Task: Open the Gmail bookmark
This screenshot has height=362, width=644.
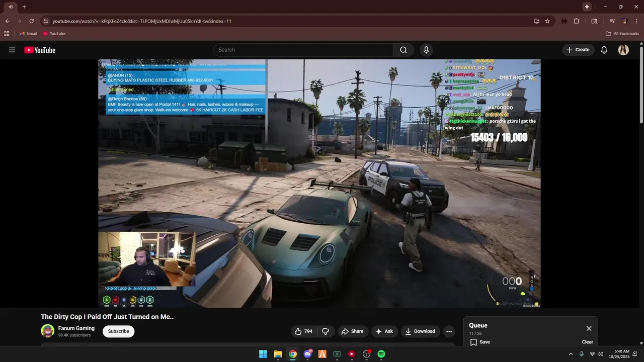Action: click(28, 34)
